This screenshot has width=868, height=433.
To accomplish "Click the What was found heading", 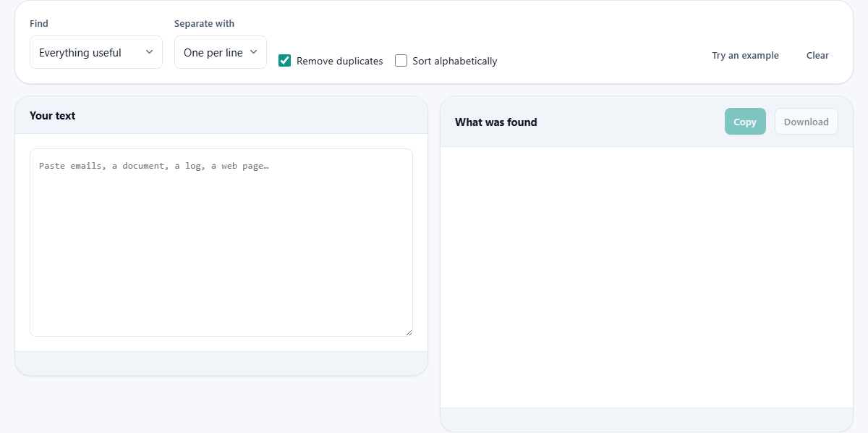I will pyautogui.click(x=496, y=122).
